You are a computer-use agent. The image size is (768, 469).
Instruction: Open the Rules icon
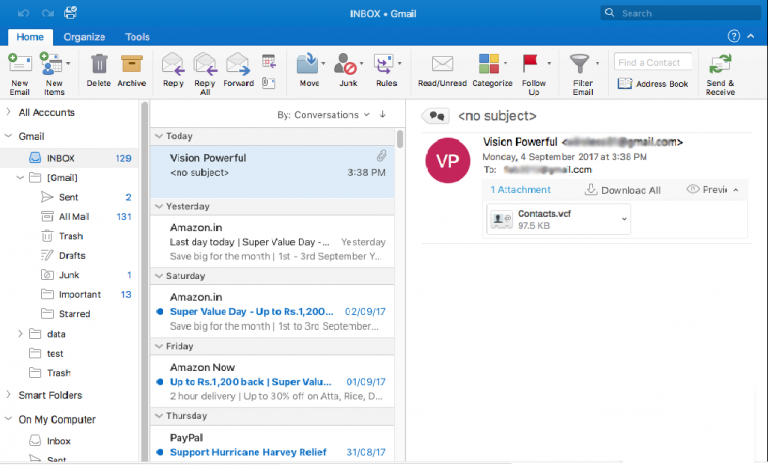(384, 64)
